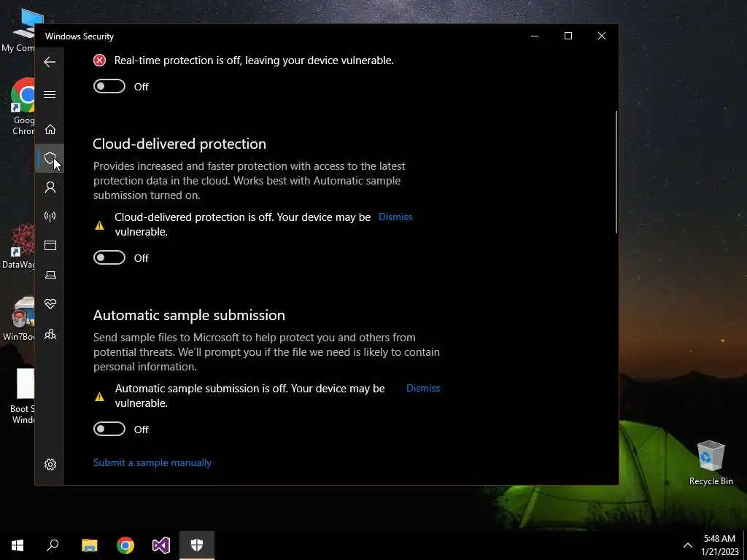This screenshot has height=560, width=747.
Task: Launch Chrome from the taskbar
Action: [x=125, y=545]
